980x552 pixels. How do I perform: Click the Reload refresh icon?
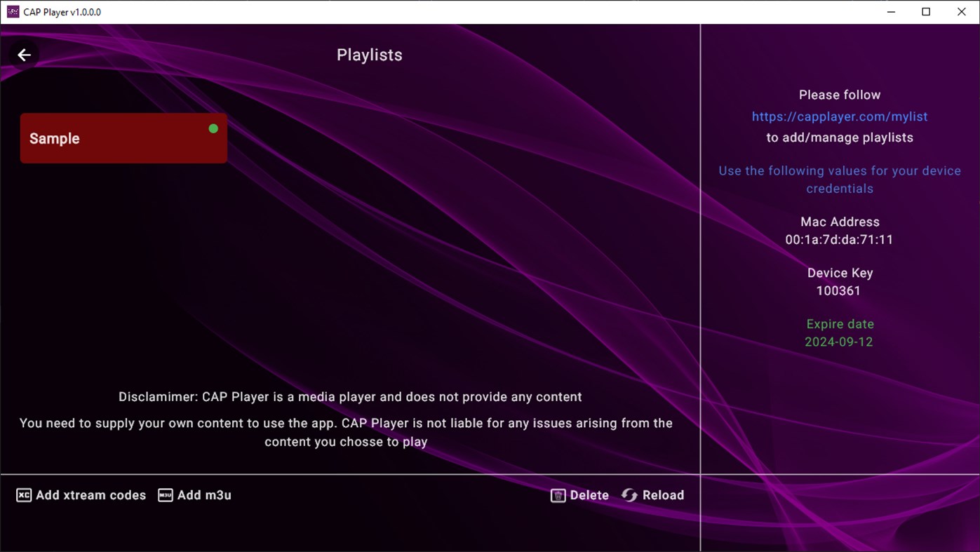[x=629, y=494]
